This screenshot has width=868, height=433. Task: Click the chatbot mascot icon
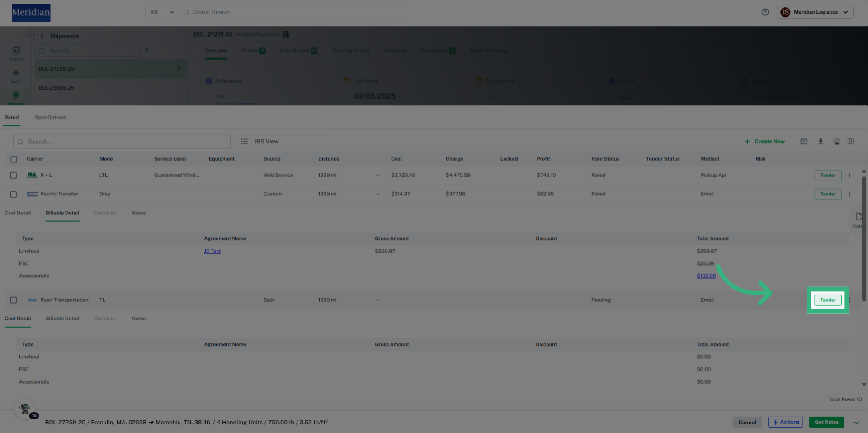click(x=25, y=409)
